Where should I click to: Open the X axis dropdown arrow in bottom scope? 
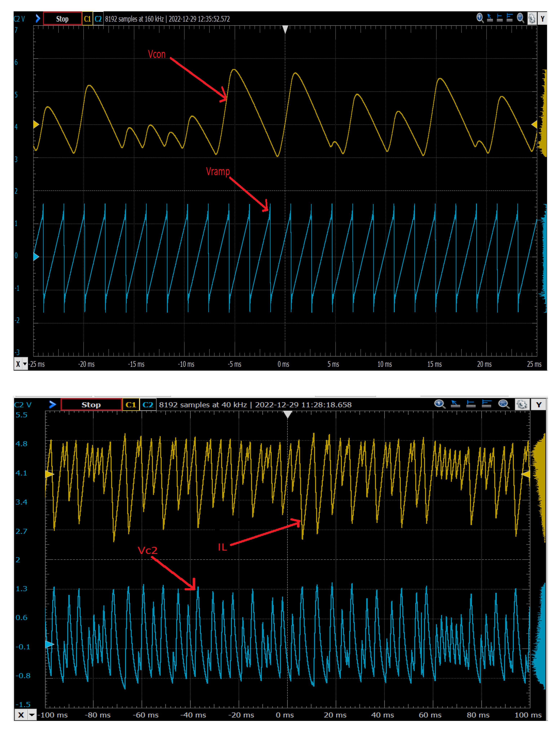pyautogui.click(x=32, y=715)
